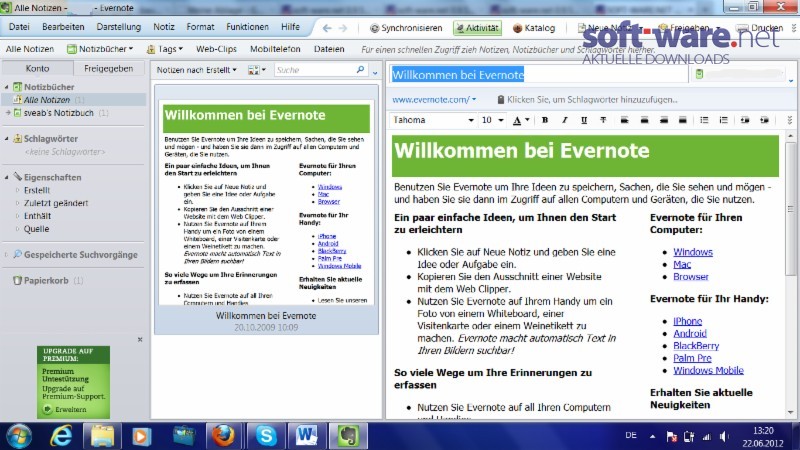Show more formatting toolbar options chevron

tap(789, 120)
